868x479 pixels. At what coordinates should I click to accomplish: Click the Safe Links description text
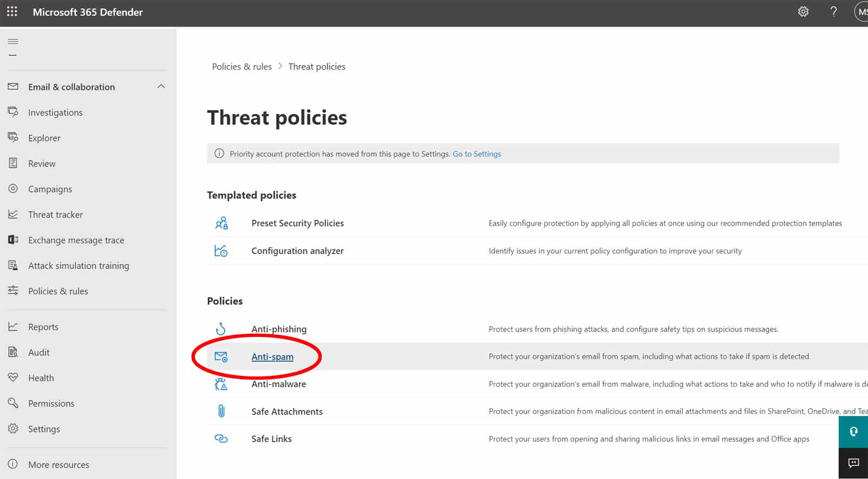point(649,439)
